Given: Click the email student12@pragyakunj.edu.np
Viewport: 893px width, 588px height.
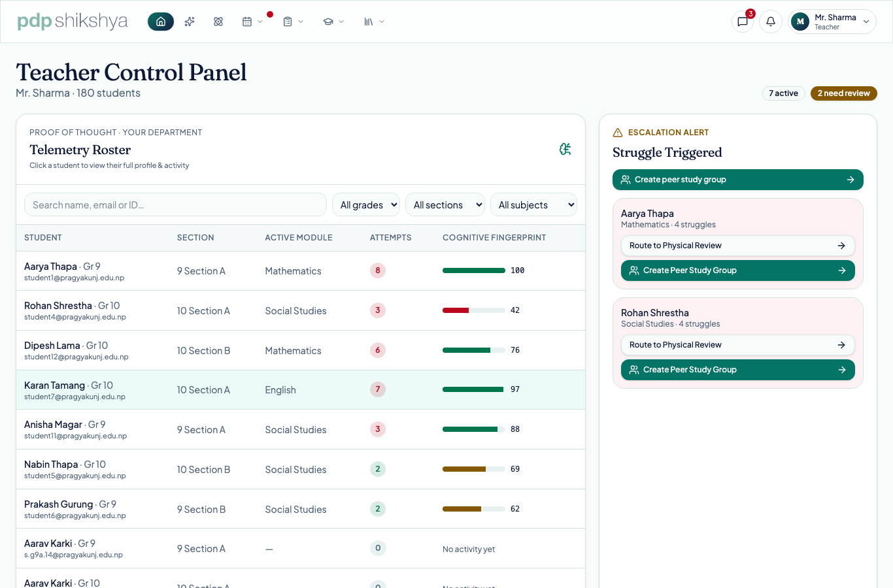Looking at the screenshot, I should tap(76, 357).
